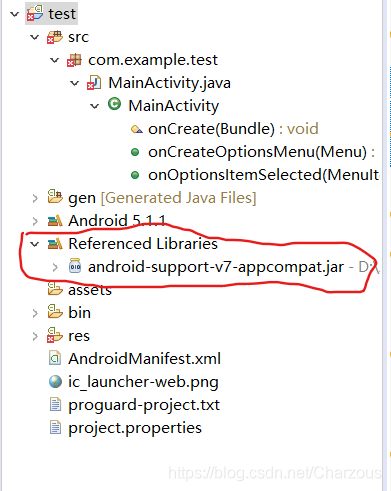The height and width of the screenshot is (491, 391).
Task: Click the com.example.test package icon
Action: [x=74, y=60]
